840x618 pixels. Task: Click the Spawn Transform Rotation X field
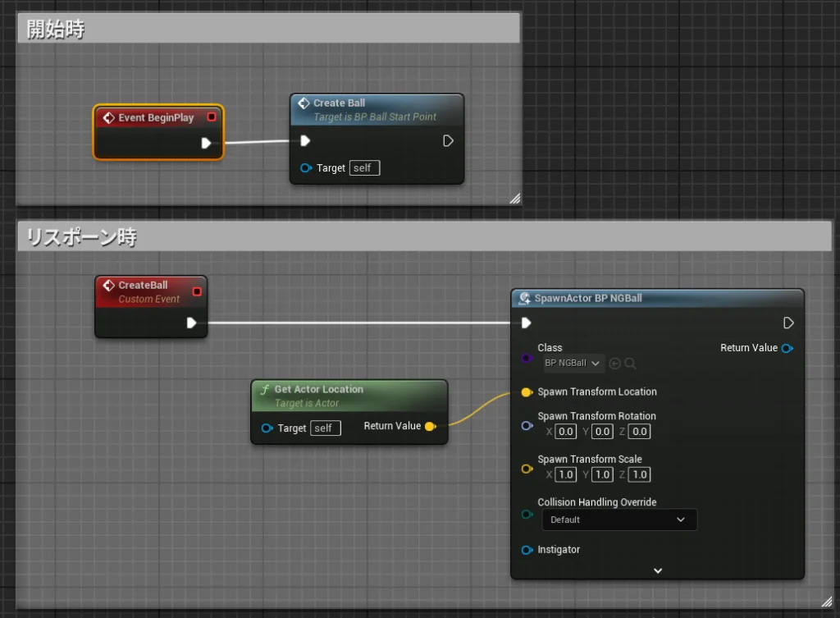[565, 432]
